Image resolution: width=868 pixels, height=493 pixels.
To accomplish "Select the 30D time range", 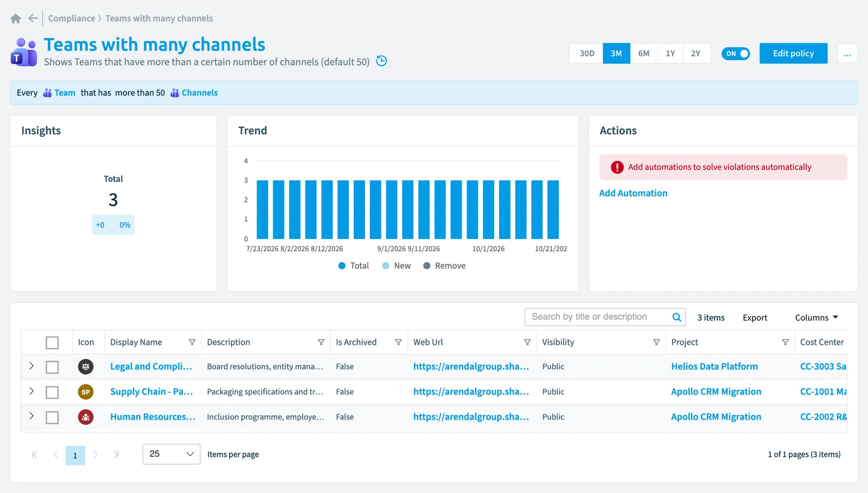I will (x=586, y=54).
